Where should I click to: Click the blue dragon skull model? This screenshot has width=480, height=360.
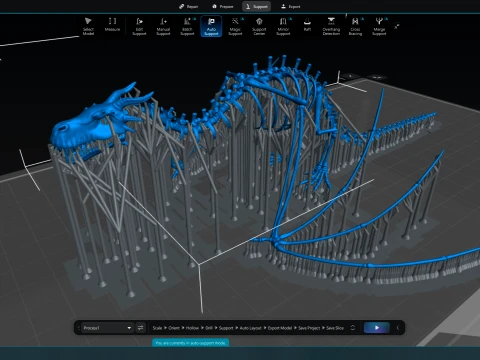coord(90,125)
